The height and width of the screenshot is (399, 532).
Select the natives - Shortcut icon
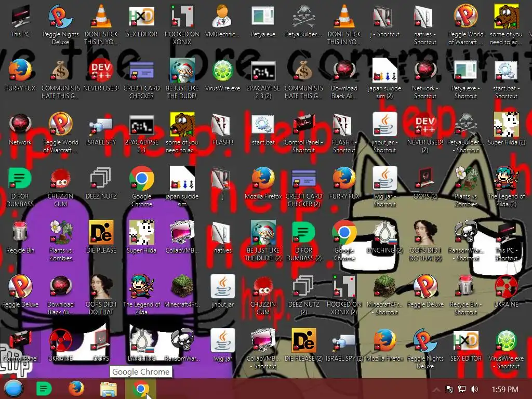coord(425,24)
